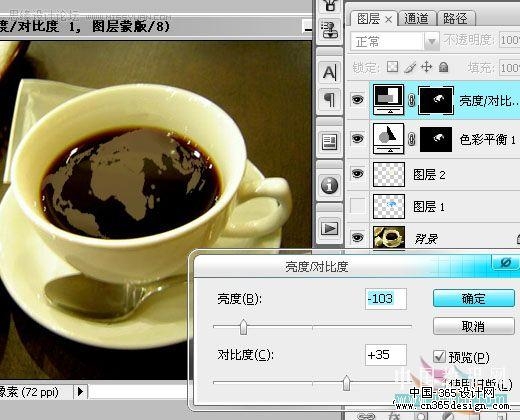Open the Clone Source stamp panel icon
Screen dimensions: 520x420
click(x=329, y=29)
